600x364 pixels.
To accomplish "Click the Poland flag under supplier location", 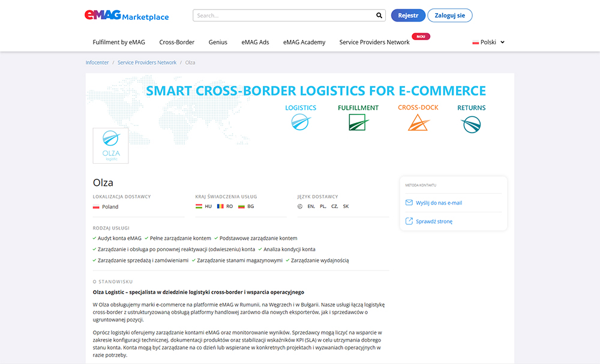I will pos(96,207).
